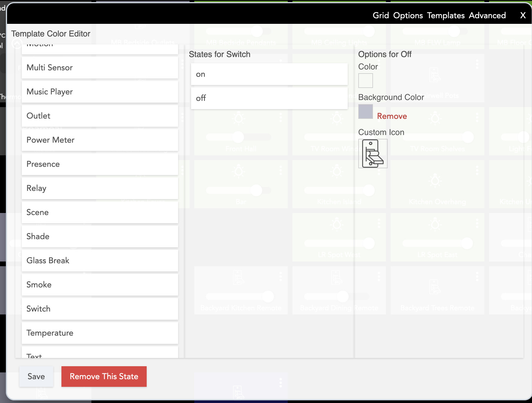Open the Color swatch picker
This screenshot has width=532, height=403.
(366, 81)
